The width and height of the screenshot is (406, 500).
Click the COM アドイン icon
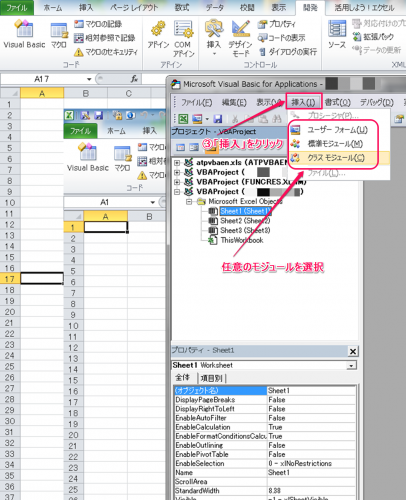(x=183, y=38)
